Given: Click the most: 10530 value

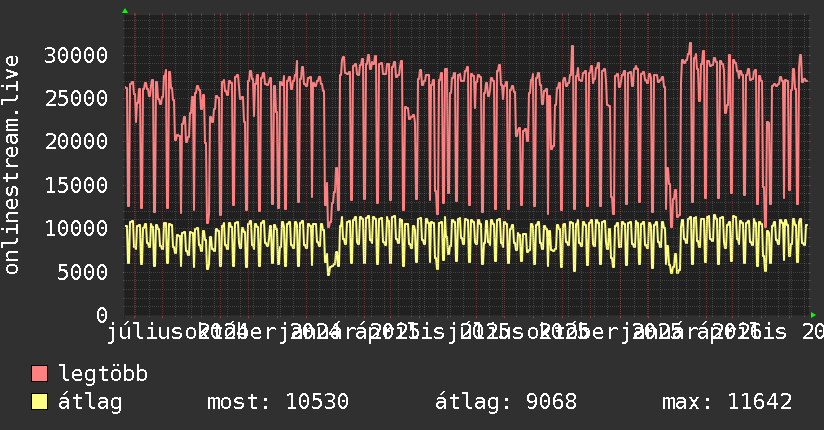Looking at the screenshot, I should 278,402.
